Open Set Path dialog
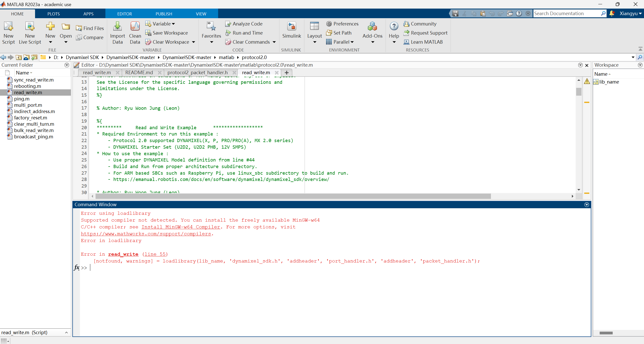This screenshot has width=644, height=344. [339, 33]
